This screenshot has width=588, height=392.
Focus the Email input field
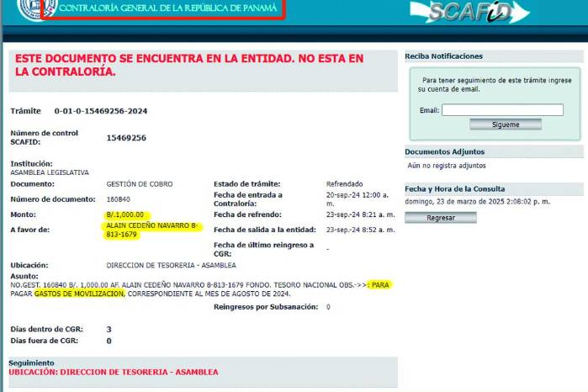pyautogui.click(x=502, y=110)
